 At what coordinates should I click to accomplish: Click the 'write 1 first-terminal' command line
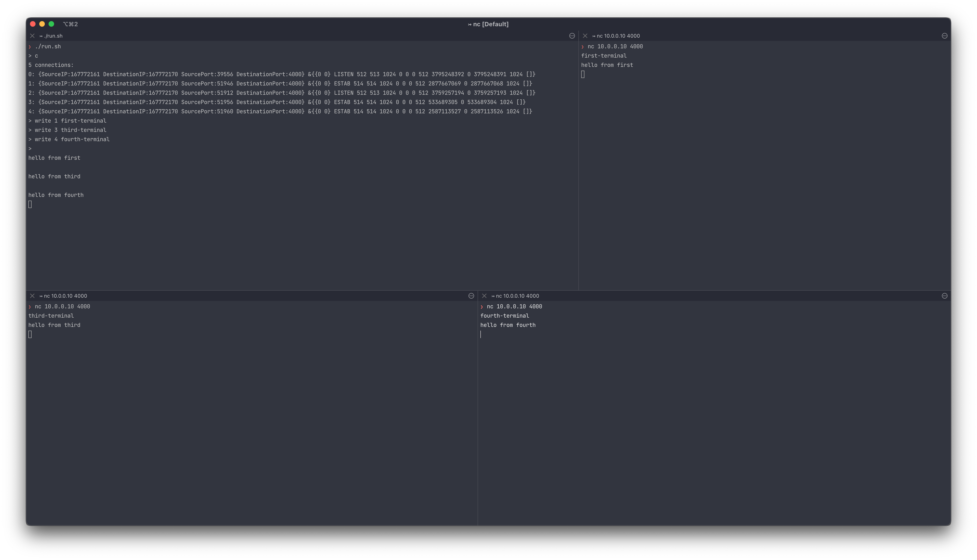pos(70,121)
